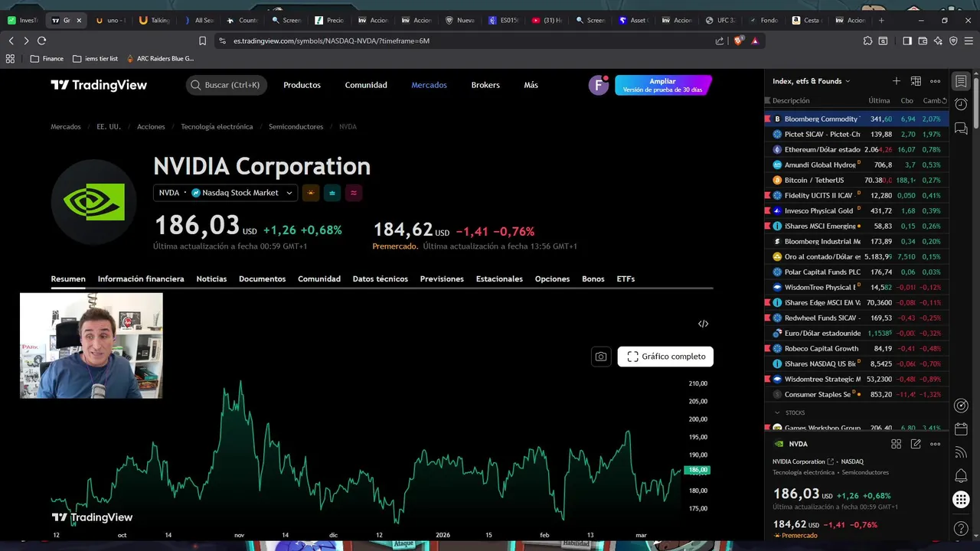Open the calendar sidebar icon
Viewport: 980px width, 551px height.
[x=961, y=429]
